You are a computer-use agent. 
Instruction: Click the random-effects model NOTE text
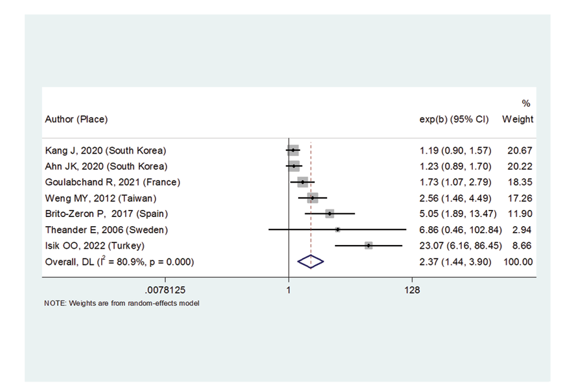[x=122, y=303]
